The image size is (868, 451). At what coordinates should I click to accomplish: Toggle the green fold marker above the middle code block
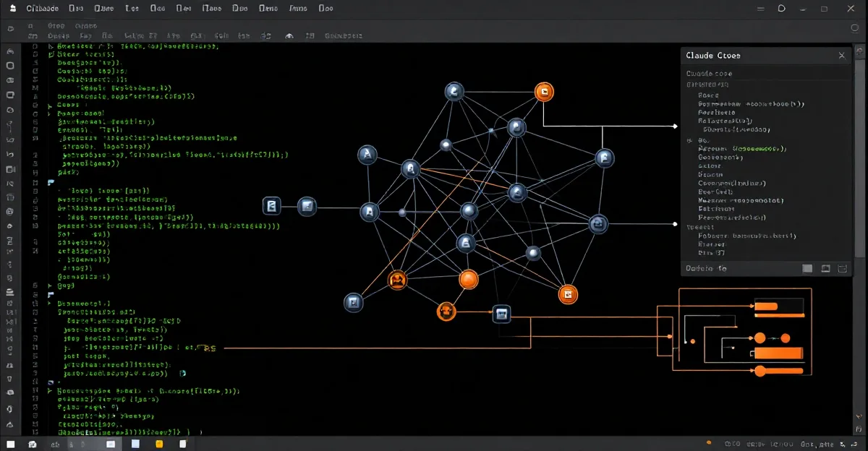pyautogui.click(x=51, y=183)
